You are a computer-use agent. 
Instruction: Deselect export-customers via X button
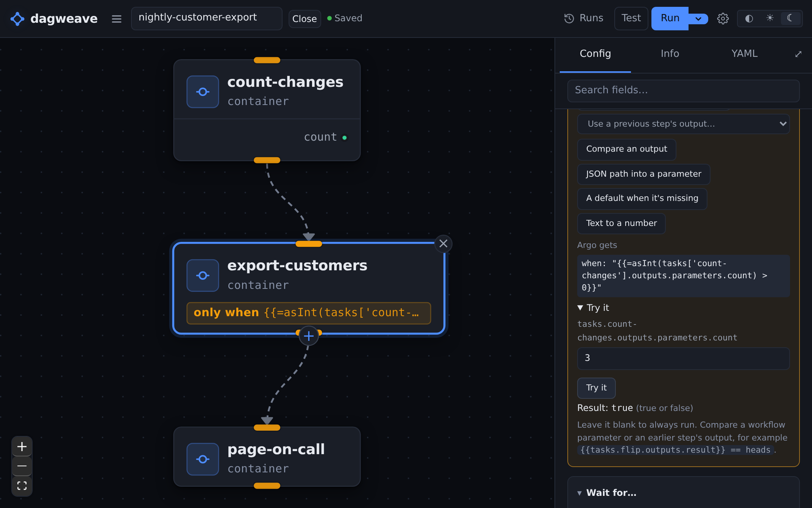pyautogui.click(x=443, y=243)
